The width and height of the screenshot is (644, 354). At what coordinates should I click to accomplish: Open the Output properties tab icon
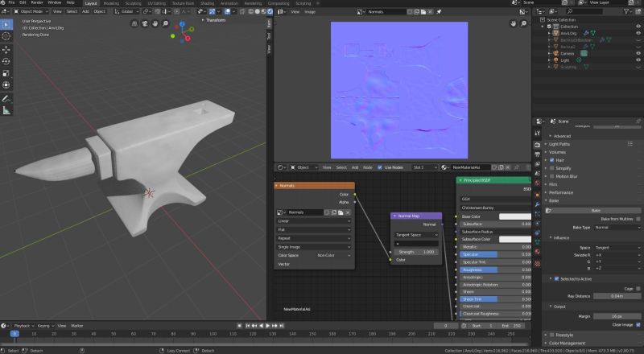[x=537, y=154]
